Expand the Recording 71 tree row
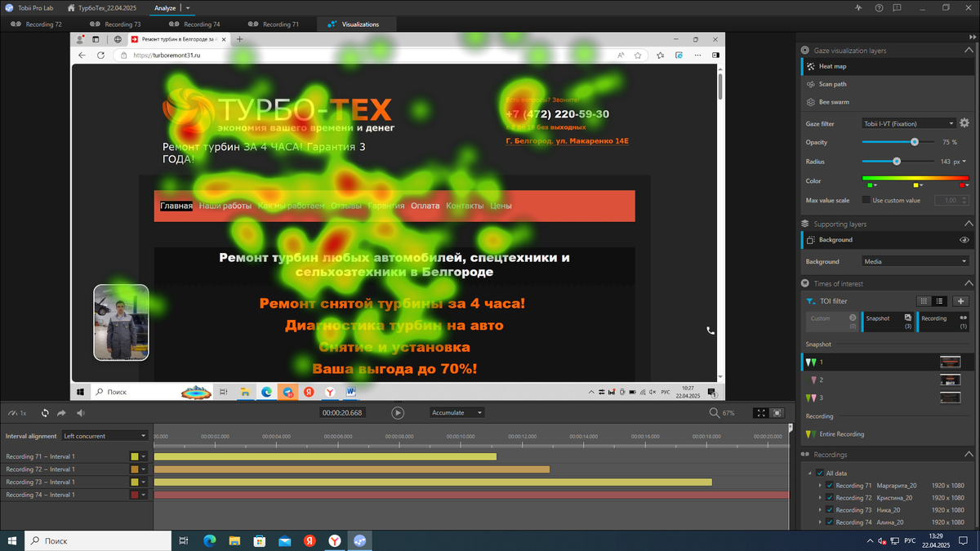The height and width of the screenshot is (551, 980). point(820,485)
